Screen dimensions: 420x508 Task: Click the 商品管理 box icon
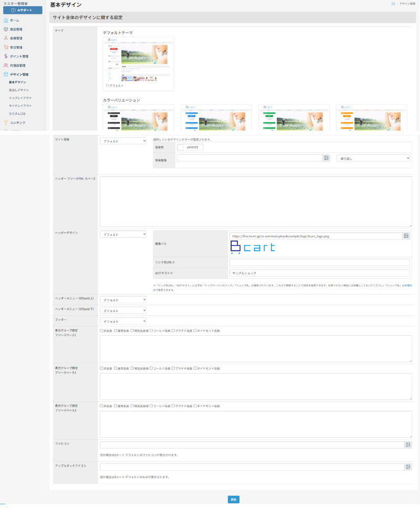point(6,29)
